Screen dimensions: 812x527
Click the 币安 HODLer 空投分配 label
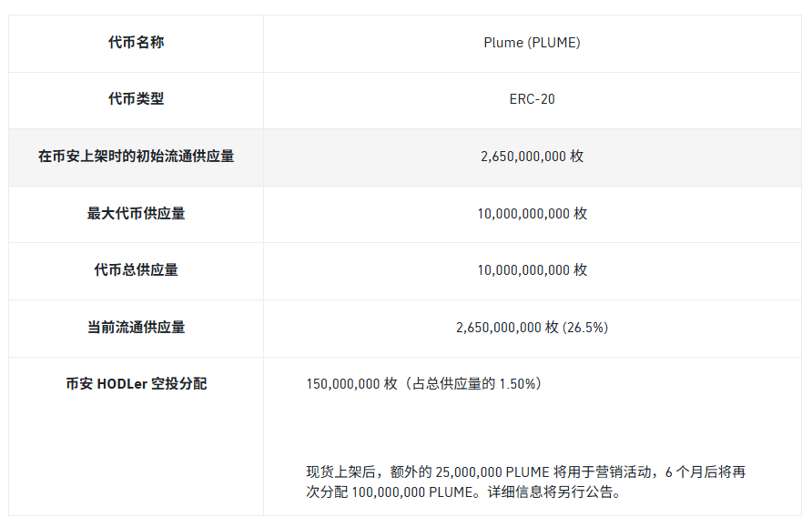pyautogui.click(x=137, y=383)
